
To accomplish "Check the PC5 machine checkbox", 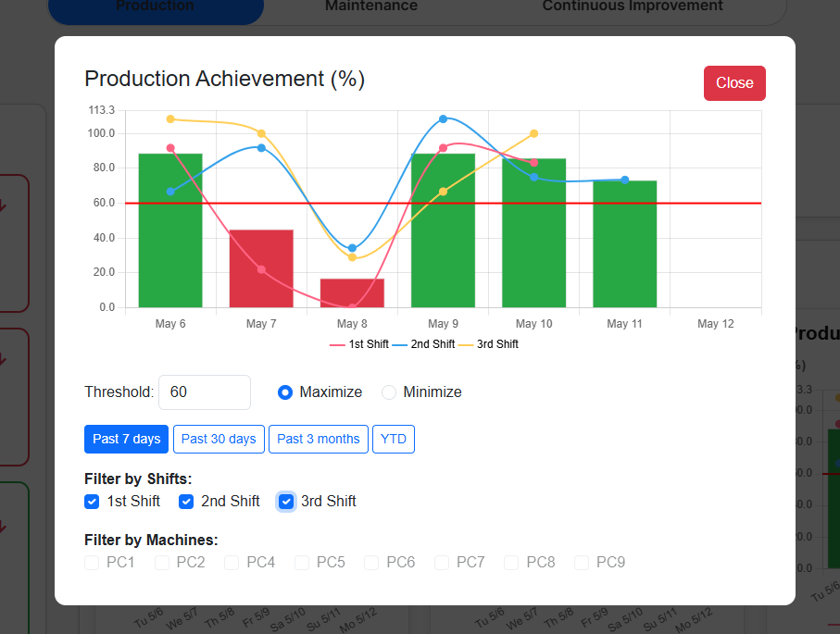I will pyautogui.click(x=302, y=563).
